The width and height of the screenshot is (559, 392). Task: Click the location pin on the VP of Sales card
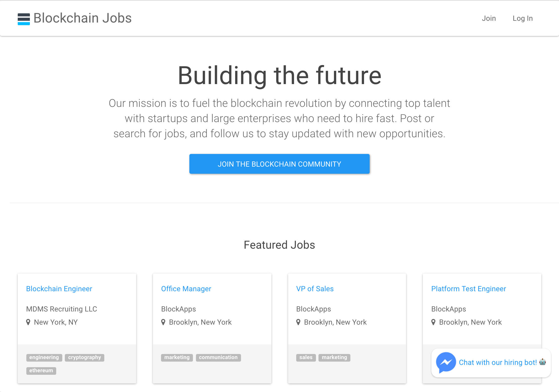point(299,322)
